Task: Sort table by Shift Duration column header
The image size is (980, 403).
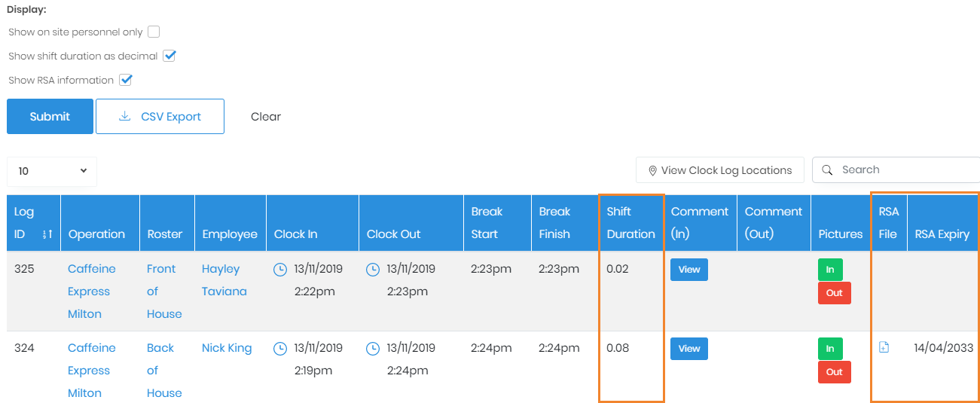Action: point(630,223)
